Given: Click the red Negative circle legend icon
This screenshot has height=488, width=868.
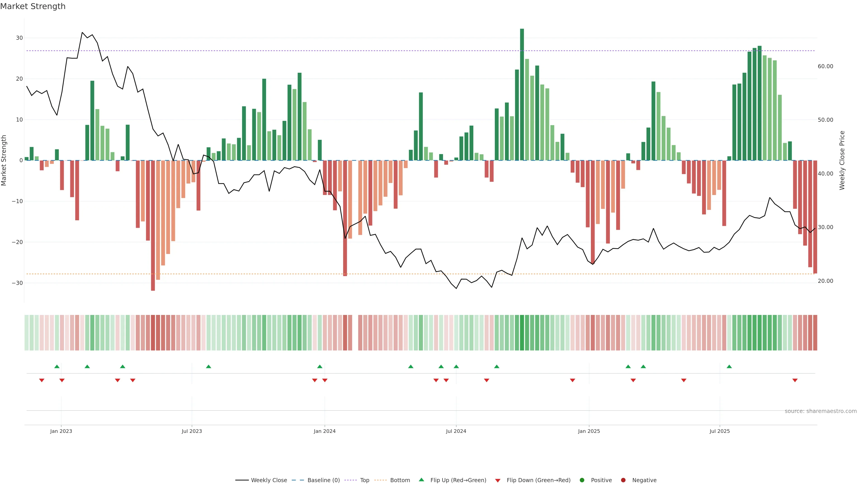Looking at the screenshot, I should click(x=623, y=480).
